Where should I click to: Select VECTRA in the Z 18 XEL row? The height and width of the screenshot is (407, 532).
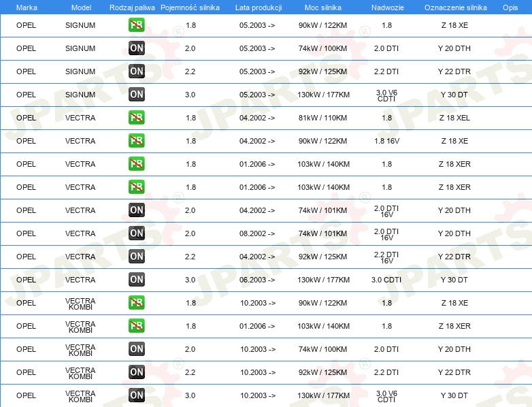(x=80, y=118)
